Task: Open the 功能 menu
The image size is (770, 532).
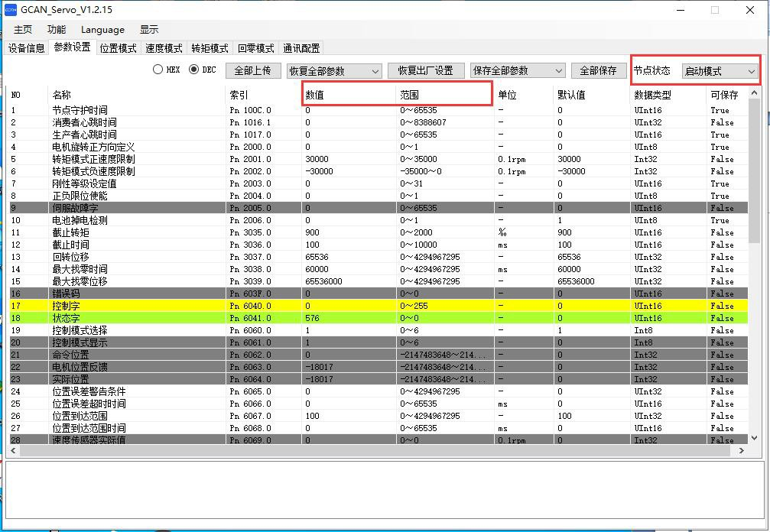Action: coord(57,29)
